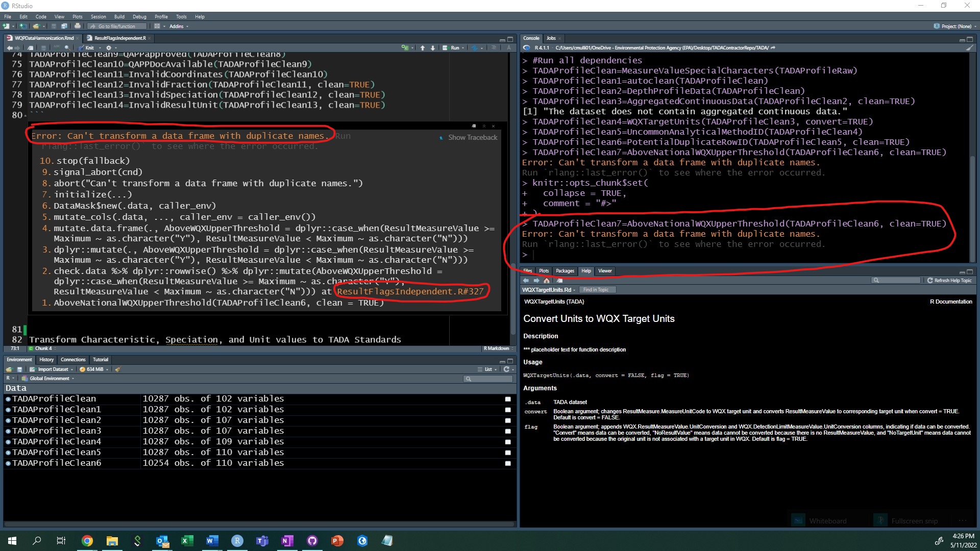Click the editor Show in New Window icon
The width and height of the screenshot is (980, 551).
(30, 48)
